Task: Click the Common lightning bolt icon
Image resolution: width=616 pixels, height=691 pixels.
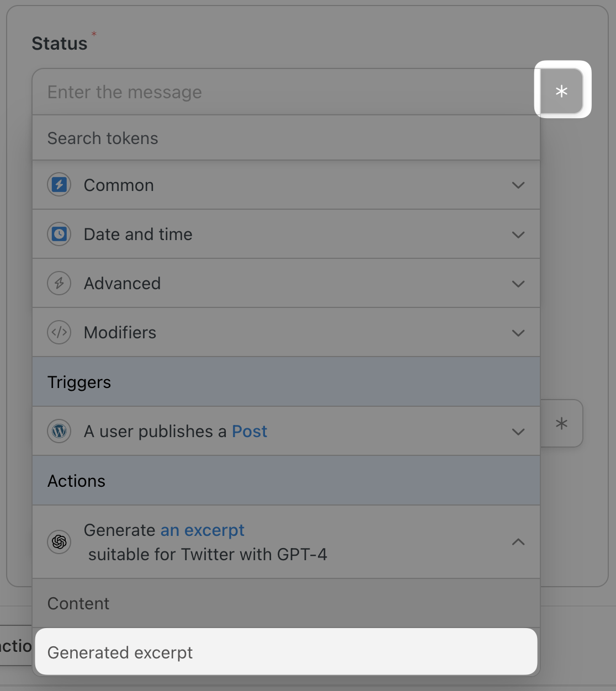Action: [59, 185]
